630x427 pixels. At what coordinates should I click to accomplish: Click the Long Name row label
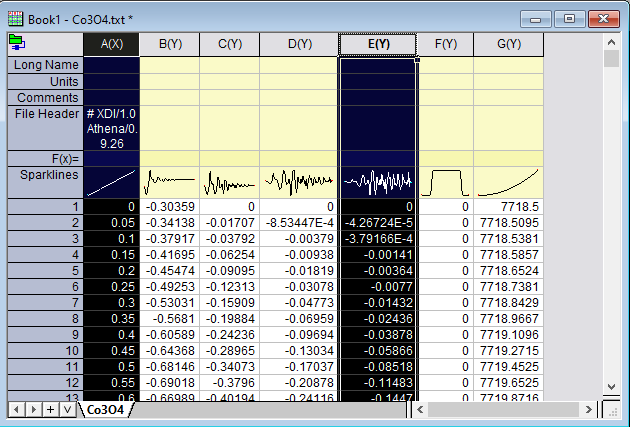[45, 65]
